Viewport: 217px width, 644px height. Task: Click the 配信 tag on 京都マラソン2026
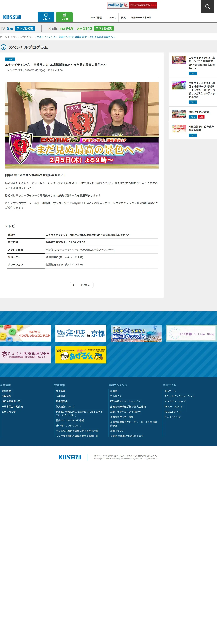201,117
